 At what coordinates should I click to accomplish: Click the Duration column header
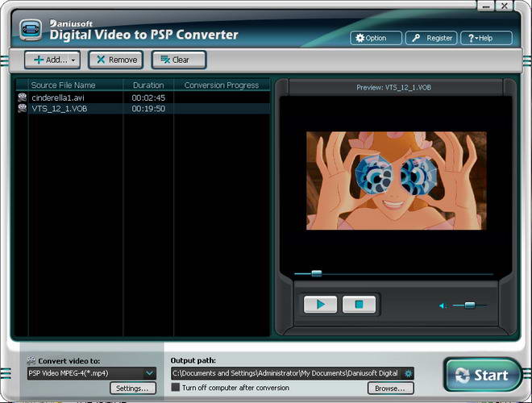(148, 85)
